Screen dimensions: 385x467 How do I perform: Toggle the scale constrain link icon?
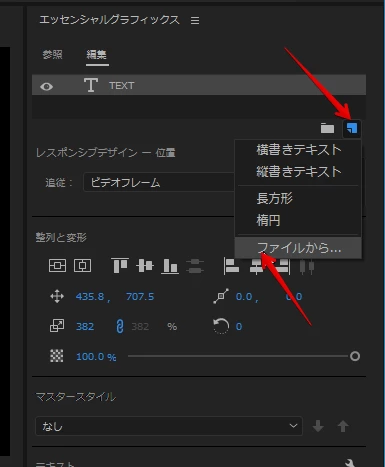(x=120, y=326)
